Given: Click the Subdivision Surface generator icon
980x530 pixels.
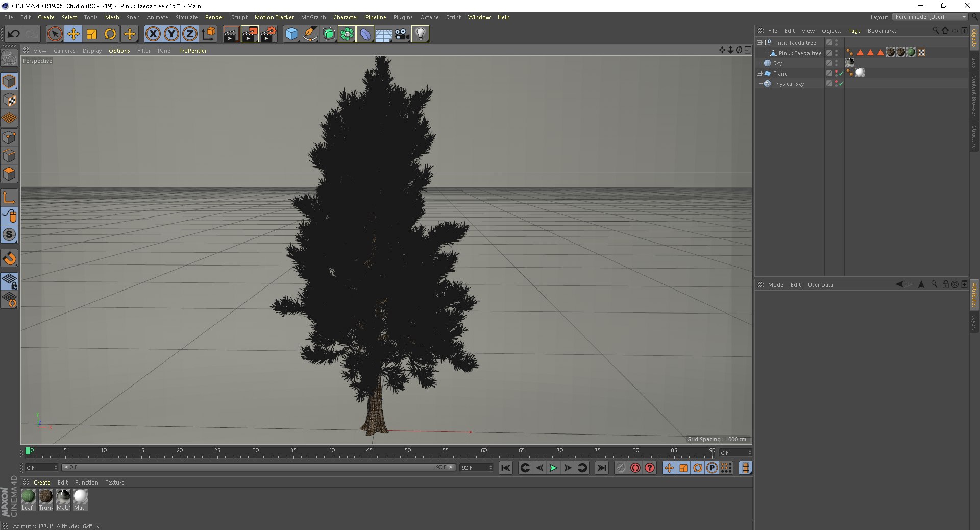Looking at the screenshot, I should click(328, 34).
